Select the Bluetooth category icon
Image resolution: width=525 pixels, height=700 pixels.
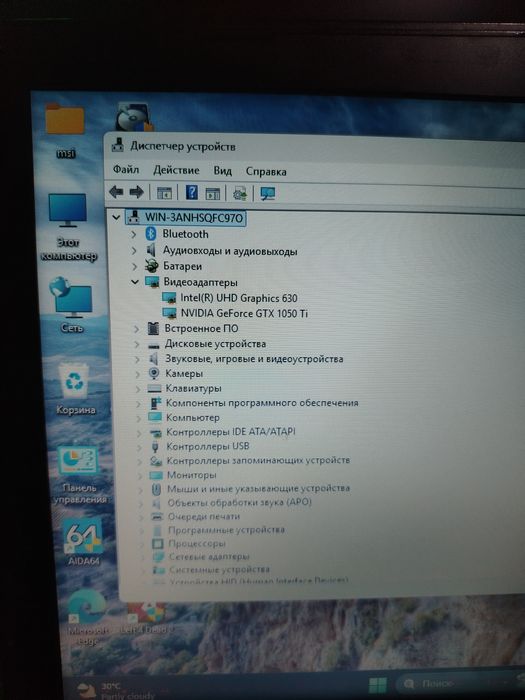(151, 233)
